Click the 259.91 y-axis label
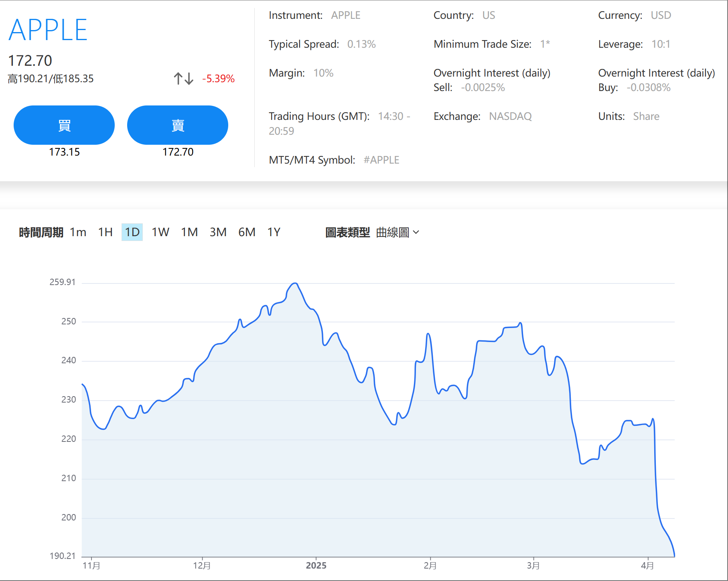 62,282
